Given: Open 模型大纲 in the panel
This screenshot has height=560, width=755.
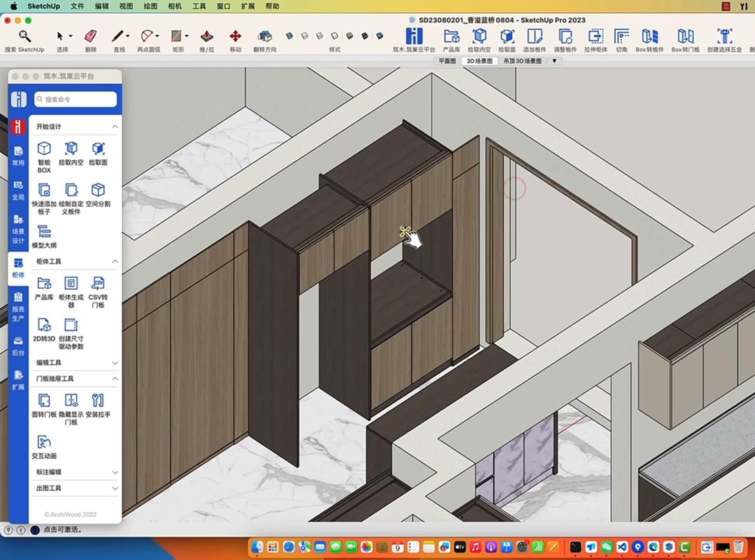Looking at the screenshot, I should tap(44, 237).
